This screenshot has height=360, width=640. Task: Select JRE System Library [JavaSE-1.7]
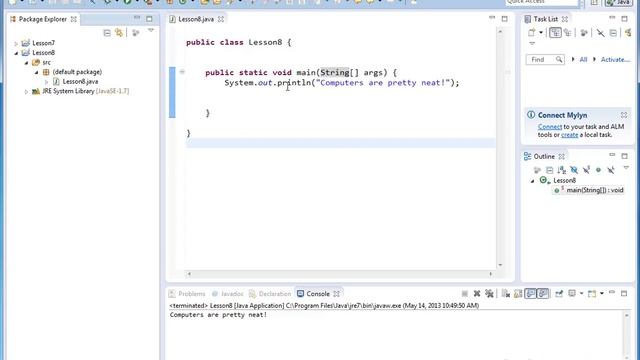(86, 91)
